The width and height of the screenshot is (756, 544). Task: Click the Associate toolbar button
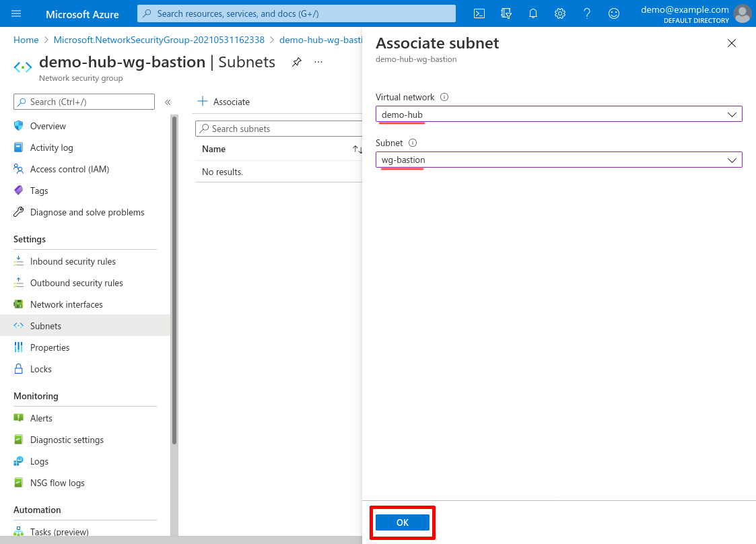click(x=224, y=102)
